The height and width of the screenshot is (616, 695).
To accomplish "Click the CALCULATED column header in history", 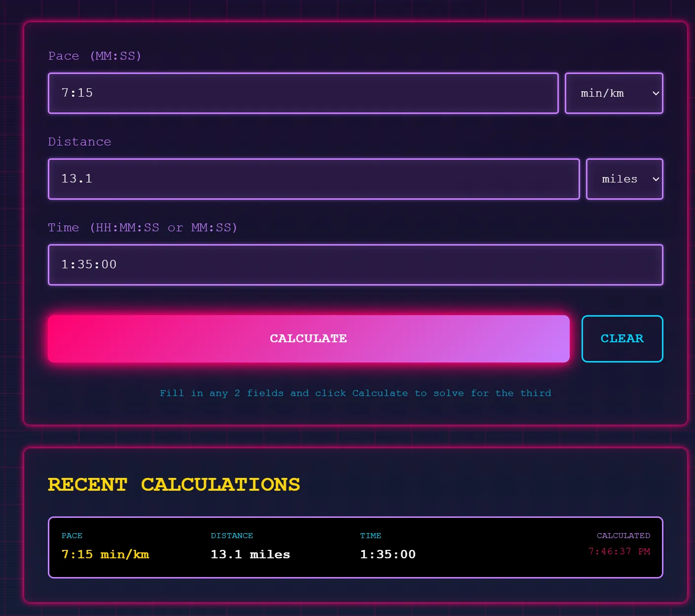I will (623, 535).
